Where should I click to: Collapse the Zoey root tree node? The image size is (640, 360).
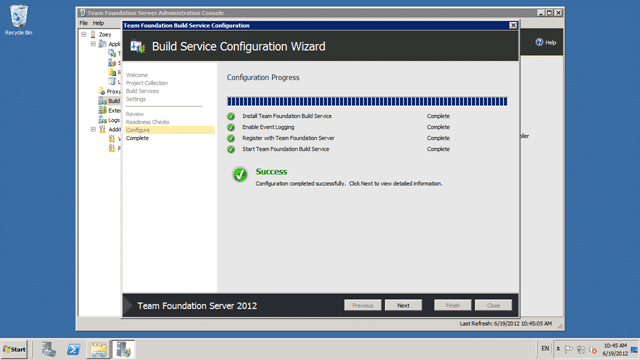click(x=84, y=34)
